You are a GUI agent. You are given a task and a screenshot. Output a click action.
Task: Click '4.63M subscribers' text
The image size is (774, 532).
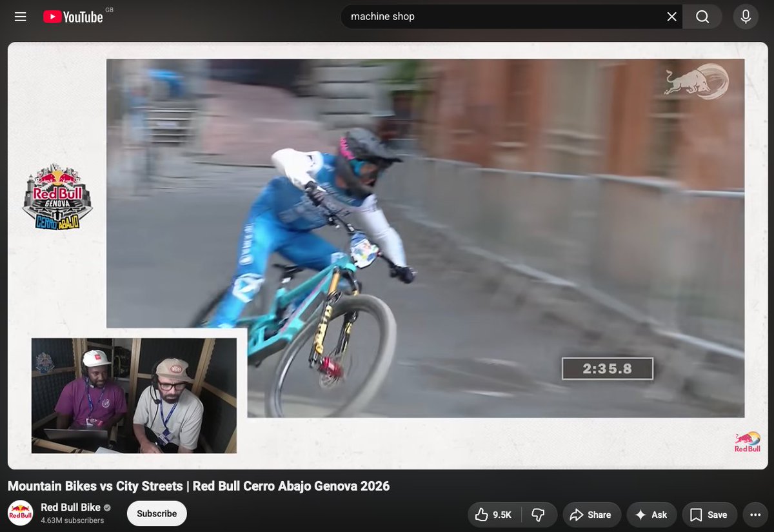72,520
